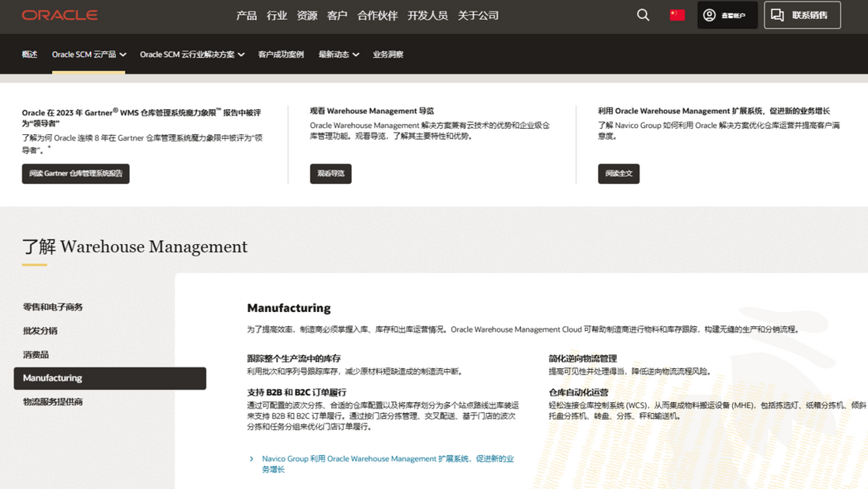
Task: Select 批发分销 in the sidebar
Action: pos(40,331)
